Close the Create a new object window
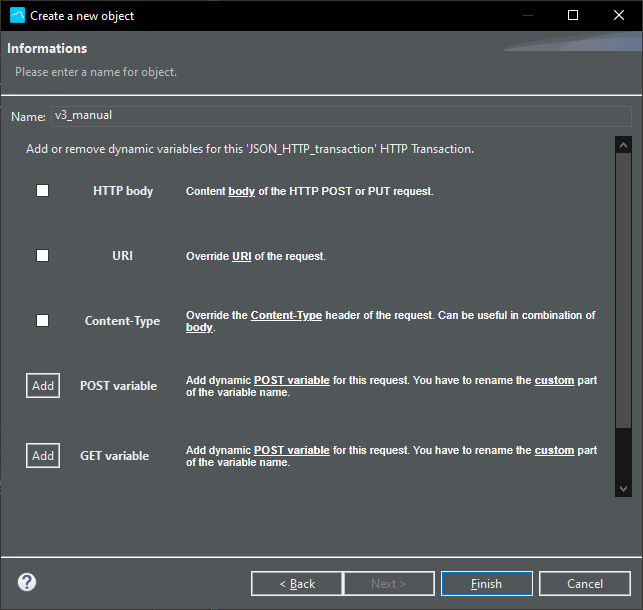The width and height of the screenshot is (643, 610). 619,15
